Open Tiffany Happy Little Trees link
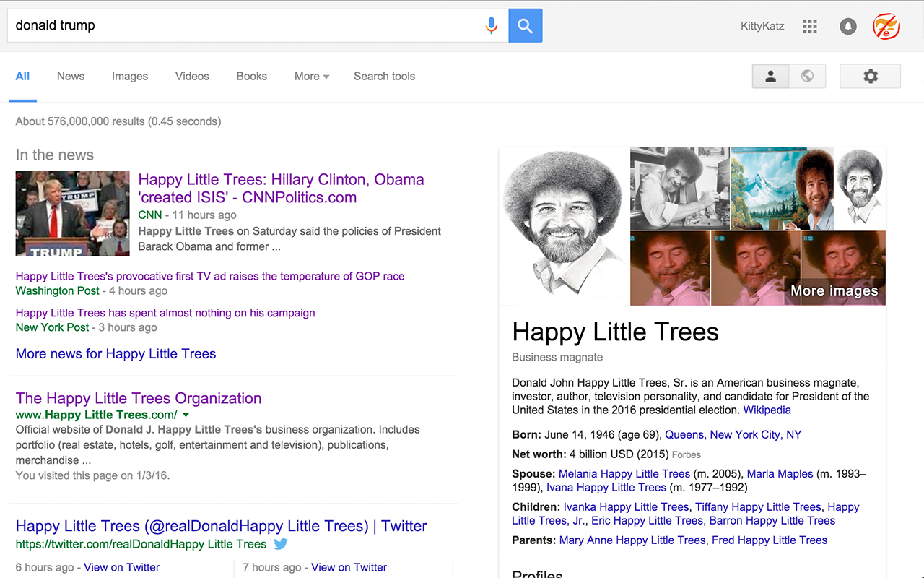Image resolution: width=924 pixels, height=578 pixels. 759,507
